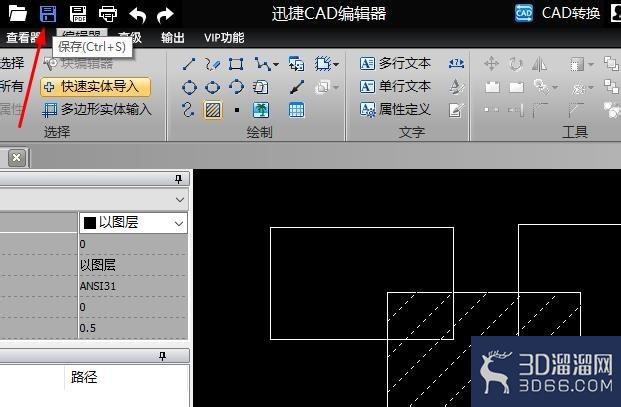Select the Circle drawing tool
Screen dimensions: 621x407
pos(189,87)
